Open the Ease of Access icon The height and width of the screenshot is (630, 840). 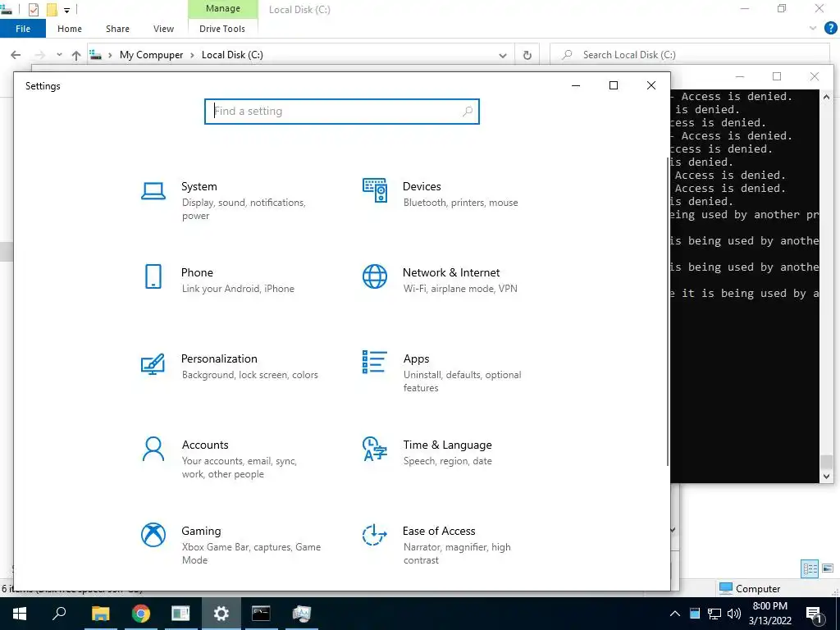[x=374, y=535]
